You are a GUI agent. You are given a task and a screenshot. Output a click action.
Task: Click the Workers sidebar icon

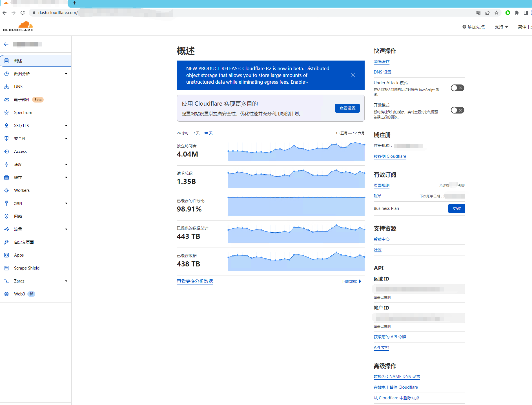[x=6, y=190]
